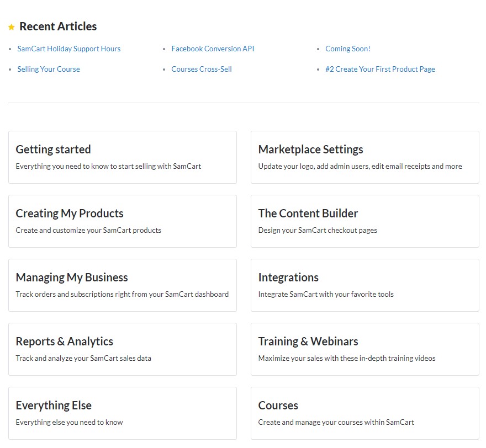
Task: Open the Courses category card
Action: click(364, 413)
